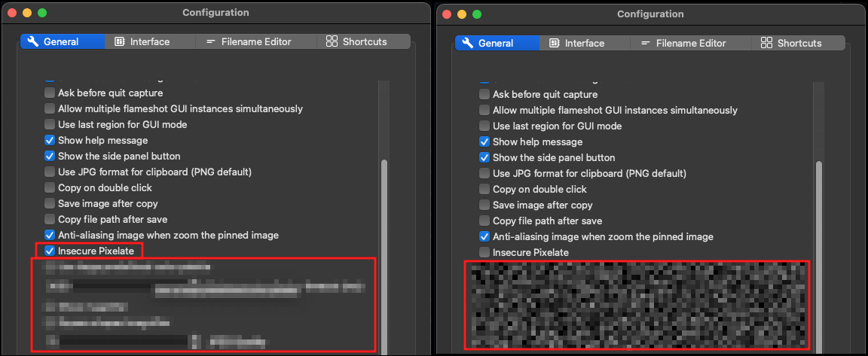Enable JPG format for clipboard in left window
Viewport: 868px width, 356px height.
[50, 172]
